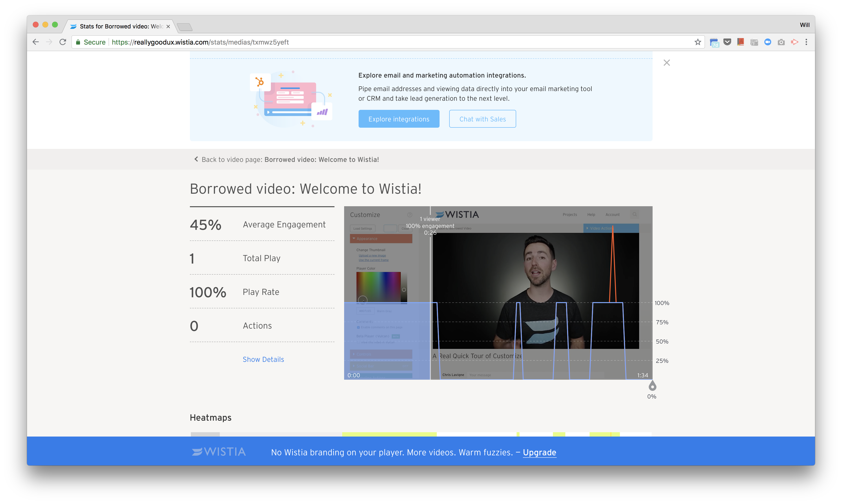Click the back chevron beside Back to video page

[x=196, y=159]
